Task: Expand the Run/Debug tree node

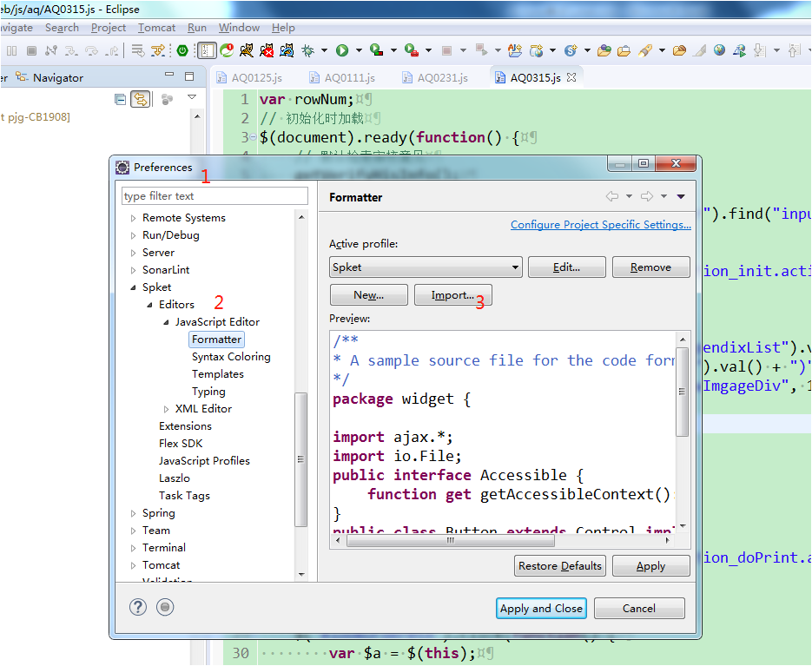Action: point(133,235)
